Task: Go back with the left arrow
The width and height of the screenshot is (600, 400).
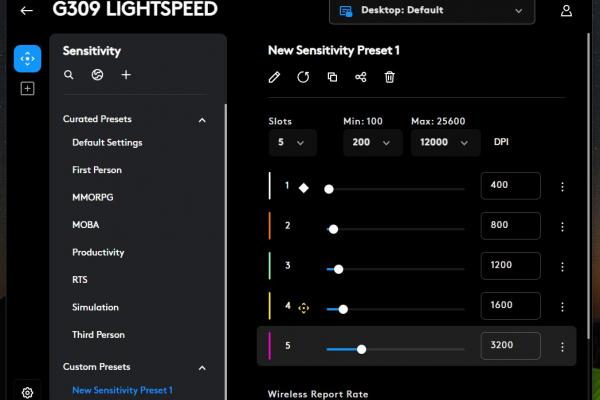Action: pyautogui.click(x=26, y=10)
